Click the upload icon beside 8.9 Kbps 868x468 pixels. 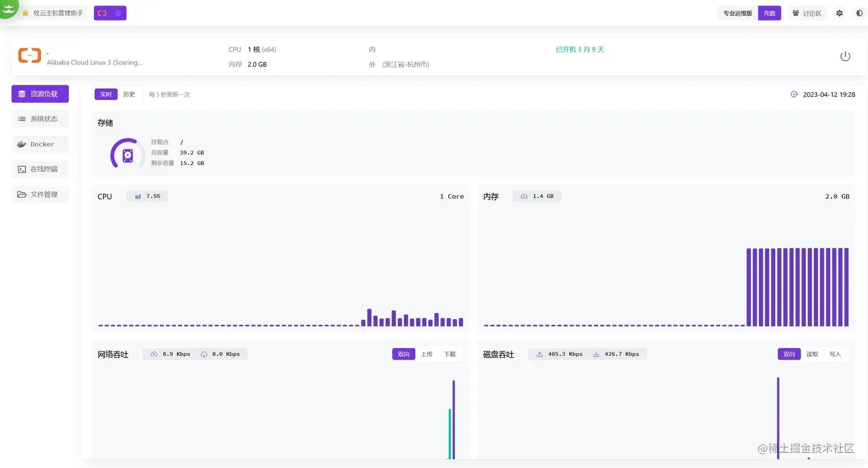154,354
